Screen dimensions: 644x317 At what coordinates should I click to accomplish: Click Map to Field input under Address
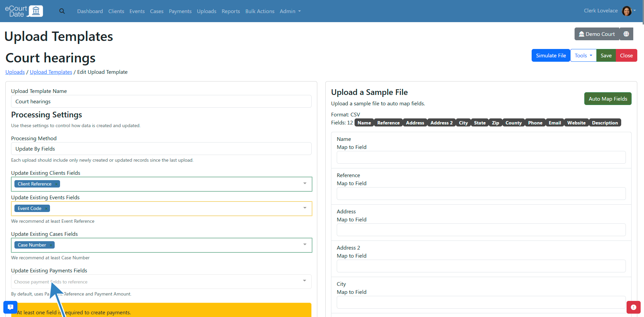tap(481, 230)
